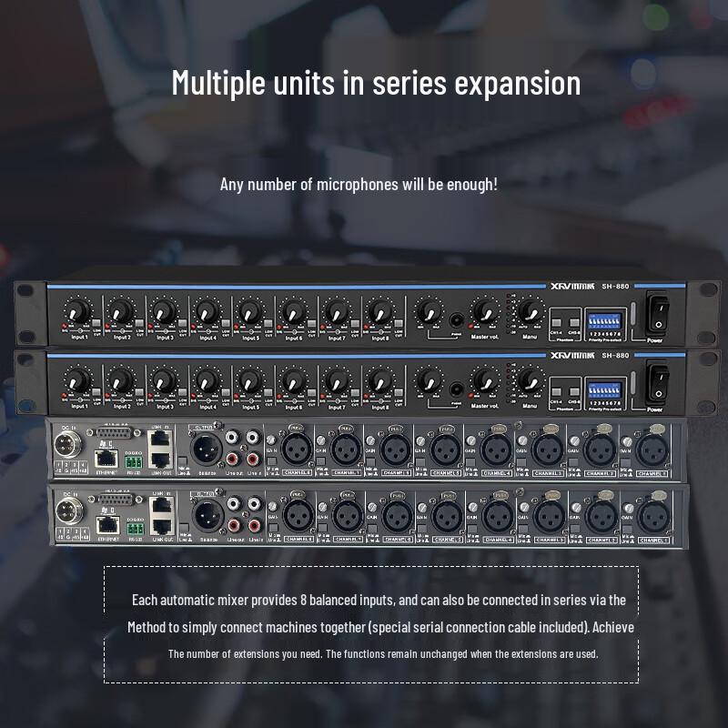Click the Ethernet port on the top rear panel
728x728 pixels.
[x=106, y=460]
